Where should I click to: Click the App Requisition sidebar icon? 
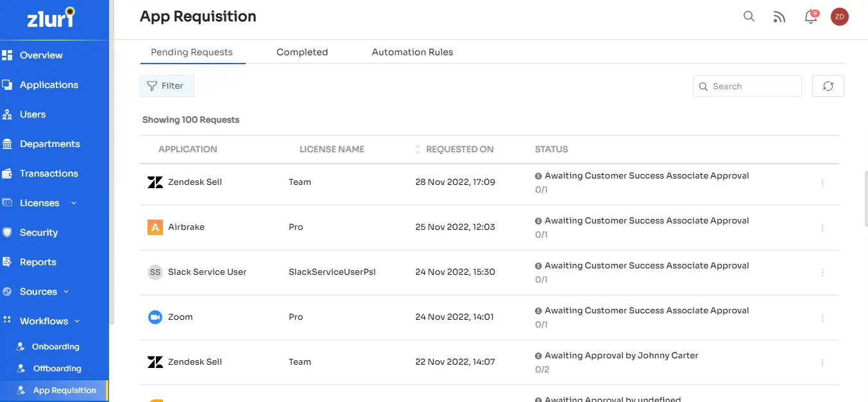click(21, 390)
